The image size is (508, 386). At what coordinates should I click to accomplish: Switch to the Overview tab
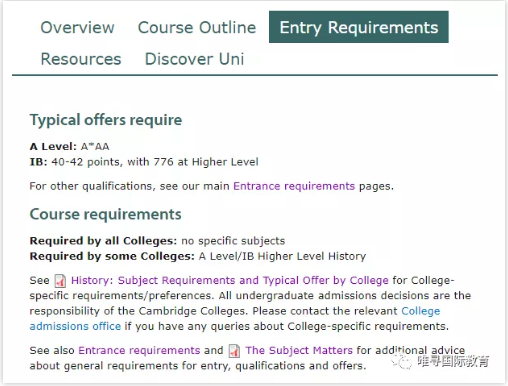tap(77, 27)
